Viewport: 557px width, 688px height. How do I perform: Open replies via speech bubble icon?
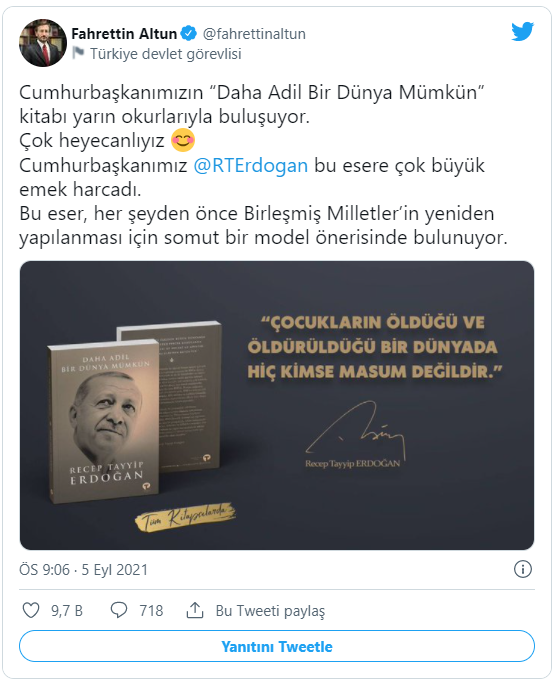pos(119,610)
